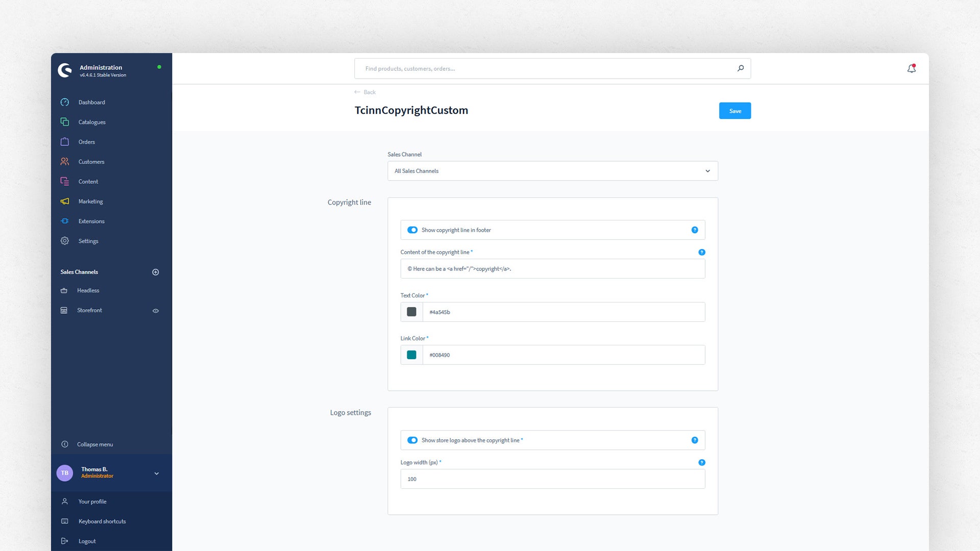Toggle Show copyright line in footer
This screenshot has width=980, height=551.
point(412,230)
